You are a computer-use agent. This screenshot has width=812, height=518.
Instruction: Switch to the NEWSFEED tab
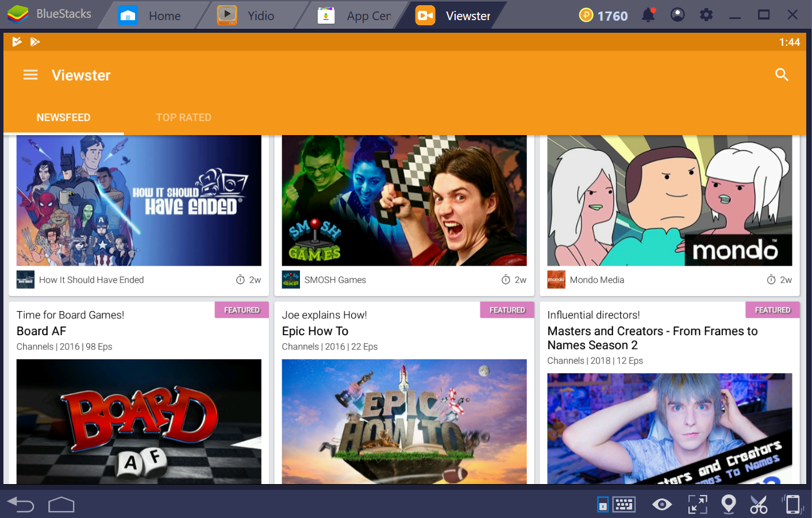click(x=63, y=117)
